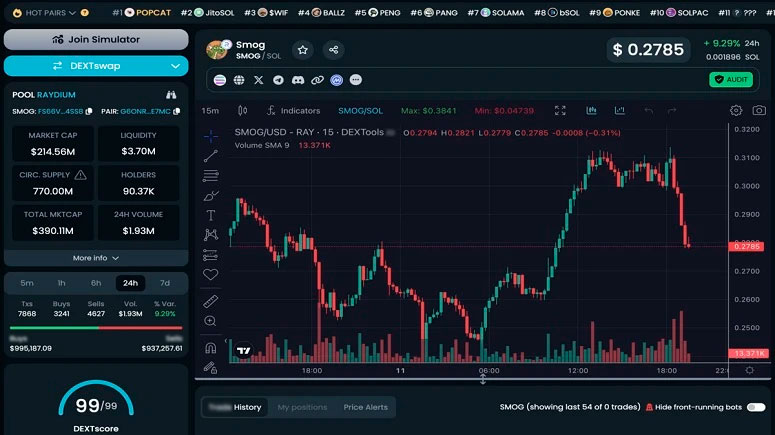Toggle the lock all drawings tool
This screenshot has height=435, width=775.
[211, 367]
